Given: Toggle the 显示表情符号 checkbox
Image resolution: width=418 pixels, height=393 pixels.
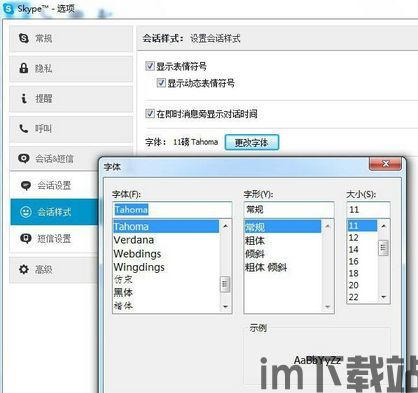Looking at the screenshot, I should (150, 66).
